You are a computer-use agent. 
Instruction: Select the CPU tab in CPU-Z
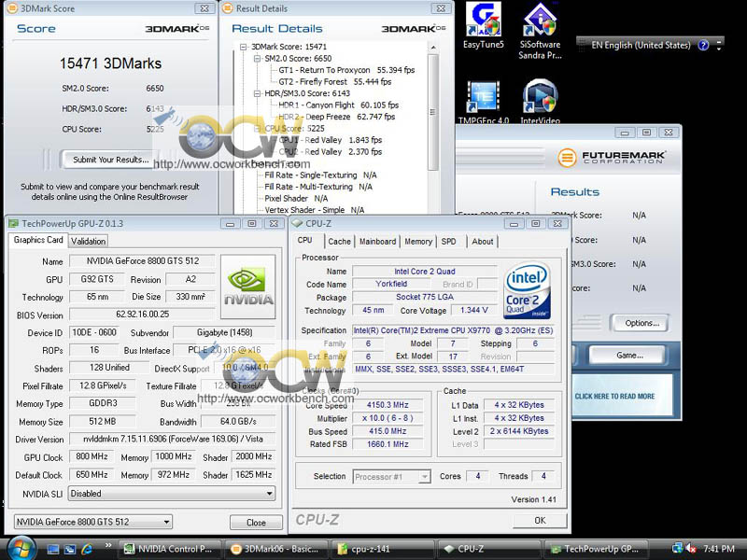(x=305, y=241)
